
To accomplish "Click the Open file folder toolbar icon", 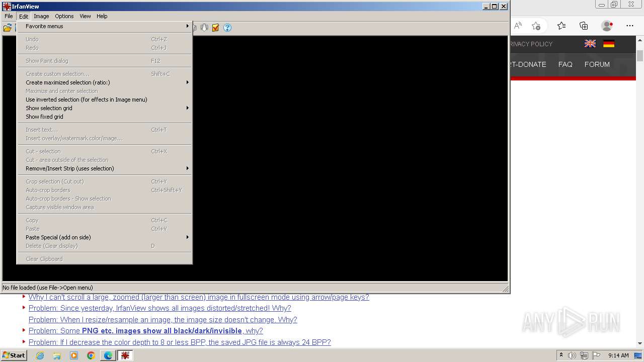I will click(8, 28).
